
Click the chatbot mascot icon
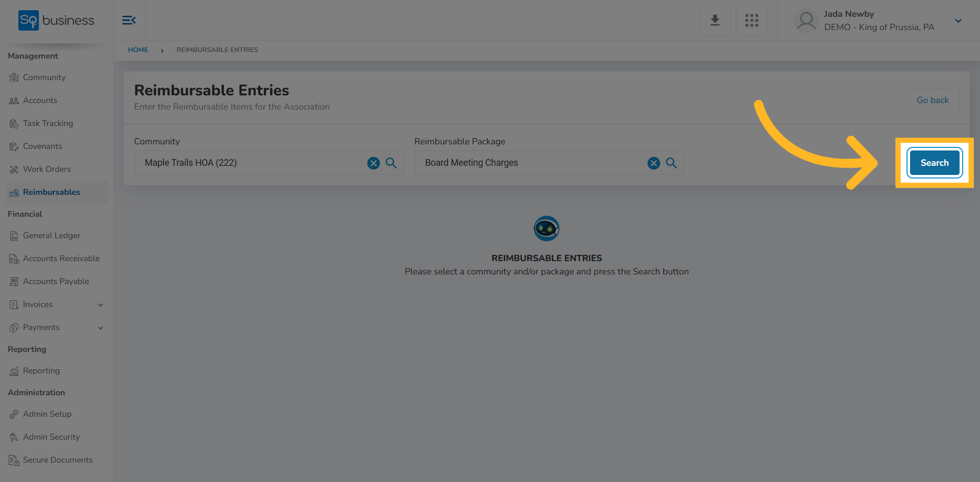click(547, 229)
